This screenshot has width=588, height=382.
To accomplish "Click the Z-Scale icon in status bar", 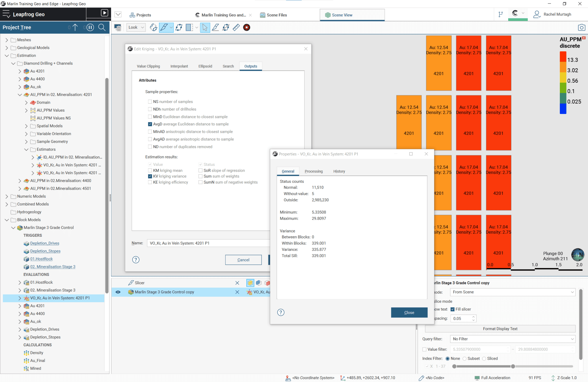I will (553, 378).
